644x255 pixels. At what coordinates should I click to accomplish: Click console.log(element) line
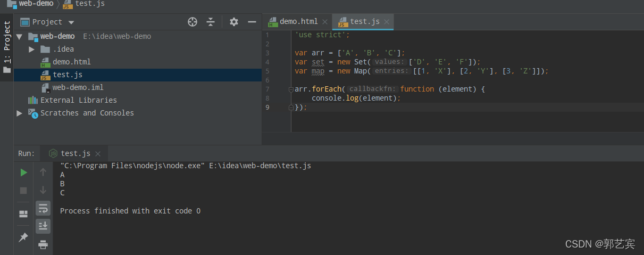coord(356,98)
